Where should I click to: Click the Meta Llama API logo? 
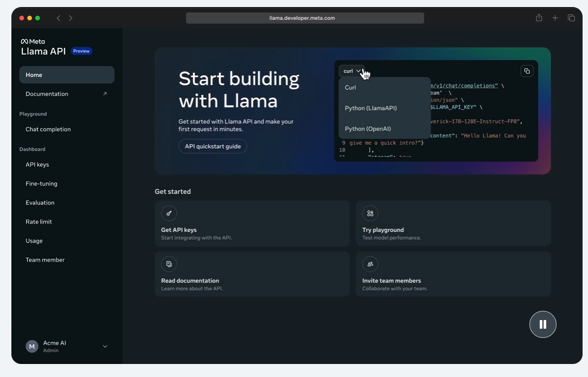point(43,47)
